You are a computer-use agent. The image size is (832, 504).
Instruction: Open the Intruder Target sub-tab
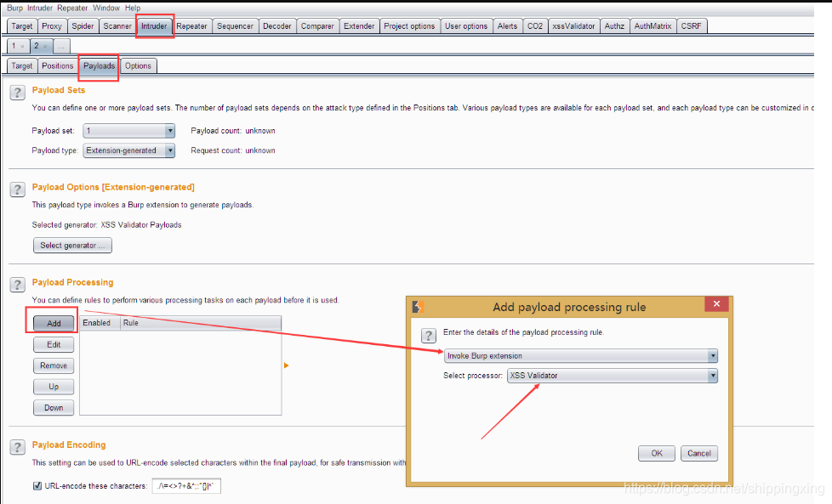(22, 65)
